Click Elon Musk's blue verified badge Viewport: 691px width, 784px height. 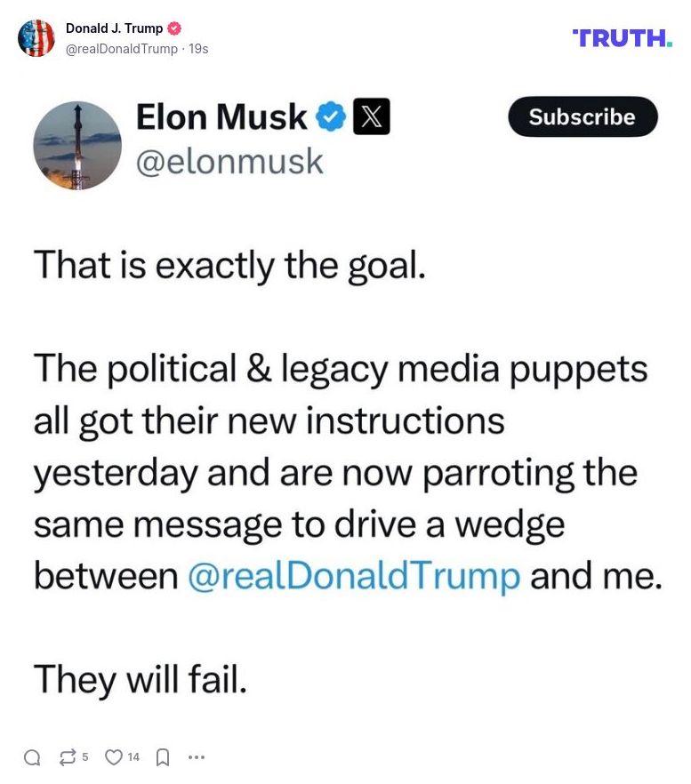[x=331, y=115]
